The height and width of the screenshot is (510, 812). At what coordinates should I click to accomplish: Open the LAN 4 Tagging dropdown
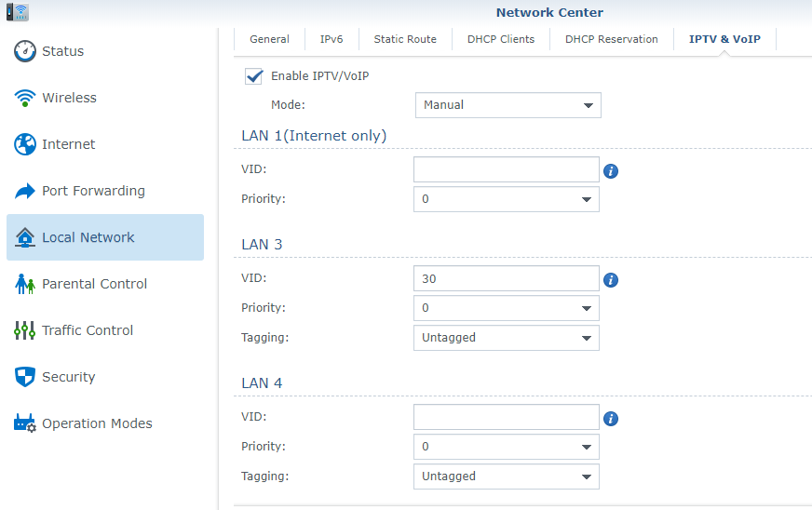[506, 476]
